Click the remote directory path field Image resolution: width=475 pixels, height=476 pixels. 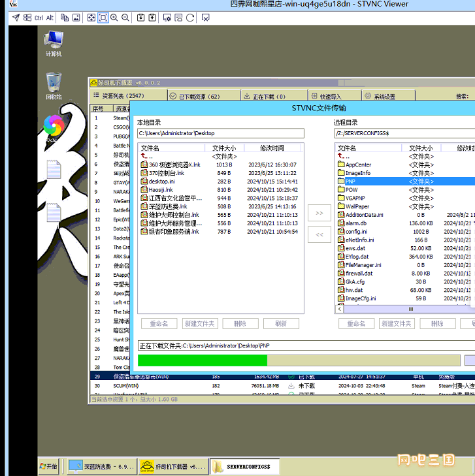point(404,133)
